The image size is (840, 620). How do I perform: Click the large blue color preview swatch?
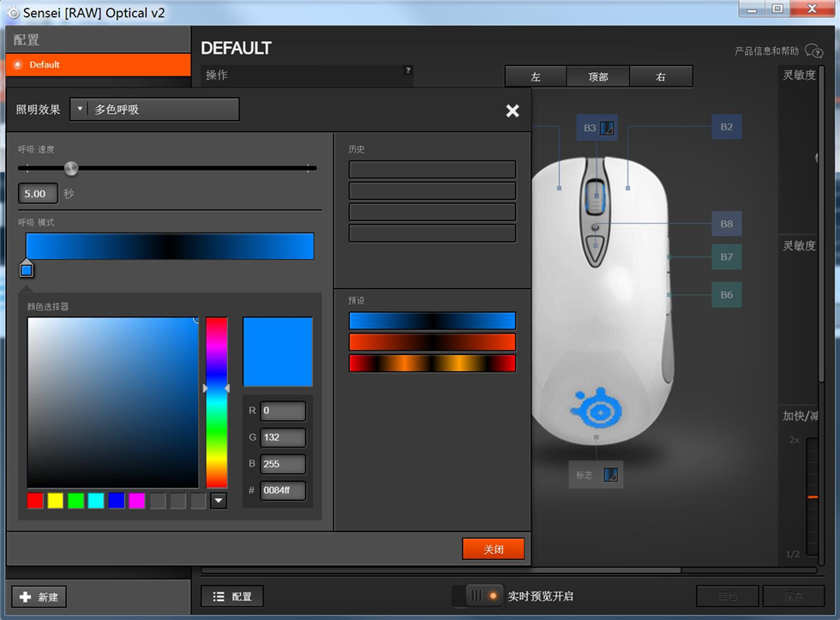[x=278, y=352]
